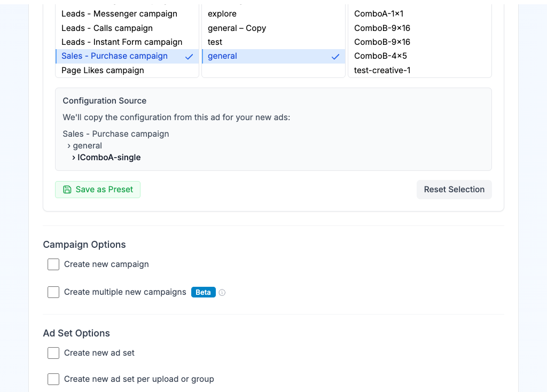Image resolution: width=547 pixels, height=392 pixels.
Task: Click the checkmark beside the general ad set
Action: tap(335, 57)
